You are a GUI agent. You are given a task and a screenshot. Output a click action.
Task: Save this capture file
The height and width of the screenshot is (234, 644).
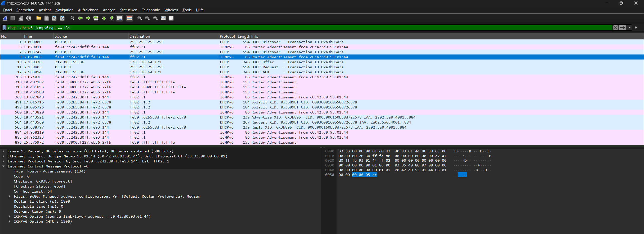[47, 18]
